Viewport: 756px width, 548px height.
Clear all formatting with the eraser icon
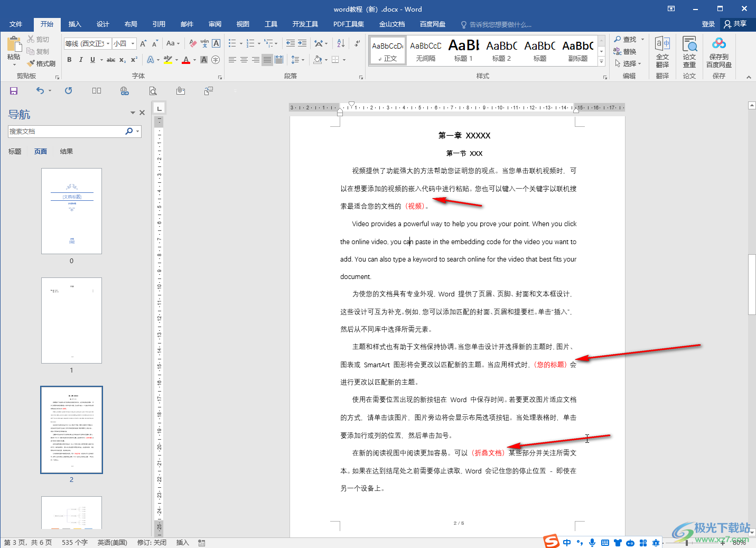[193, 43]
